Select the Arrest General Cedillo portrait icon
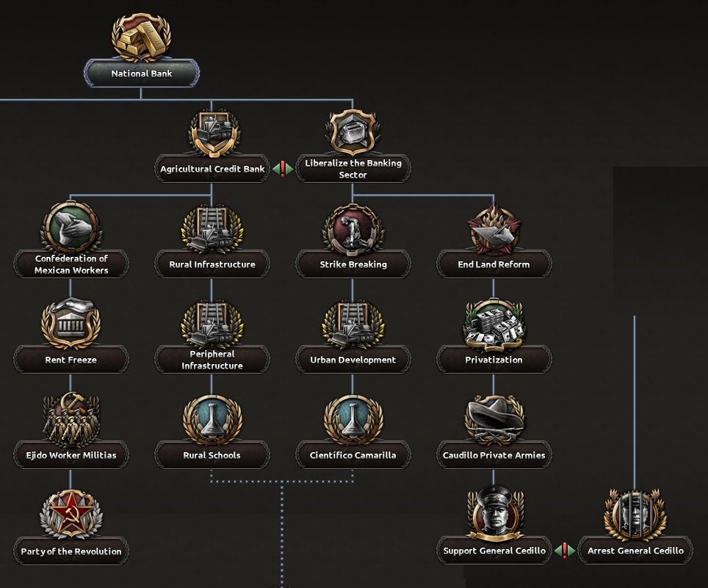Image resolution: width=708 pixels, height=588 pixels. [x=635, y=515]
